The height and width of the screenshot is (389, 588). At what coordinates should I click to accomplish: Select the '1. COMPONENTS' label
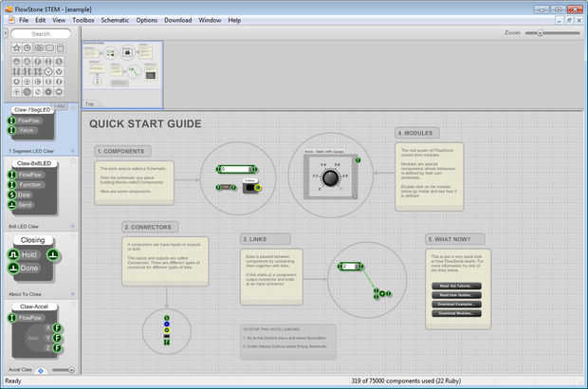click(122, 151)
